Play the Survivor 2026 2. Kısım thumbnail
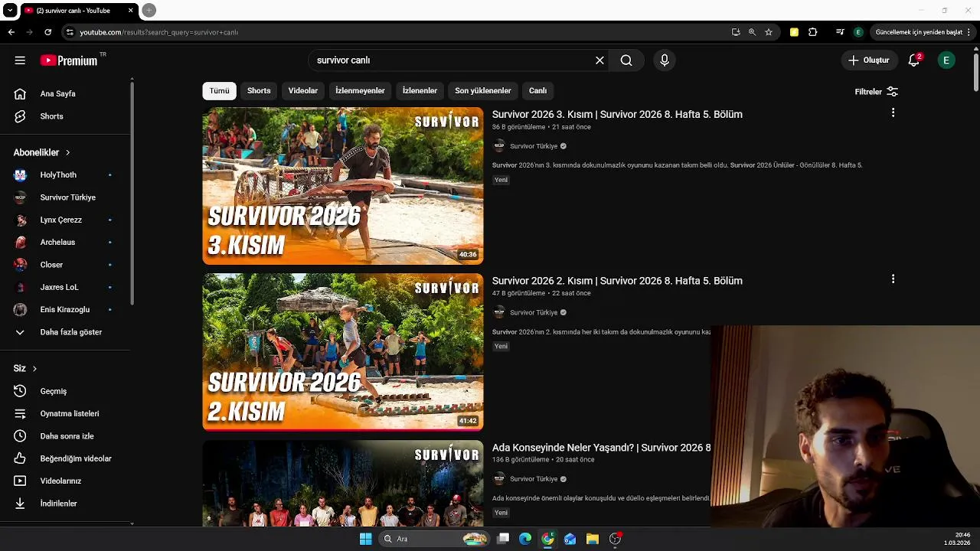The height and width of the screenshot is (551, 980). 343,352
